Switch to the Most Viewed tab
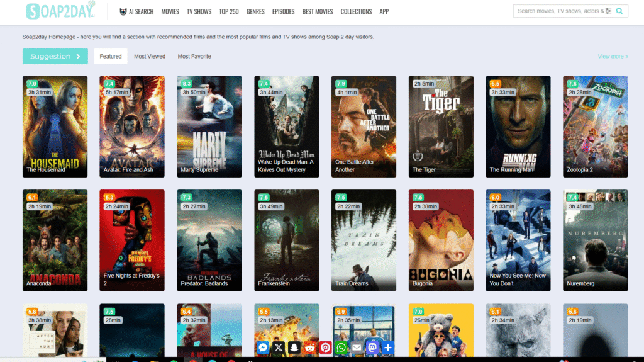Screen dimensions: 644x362 150,57
